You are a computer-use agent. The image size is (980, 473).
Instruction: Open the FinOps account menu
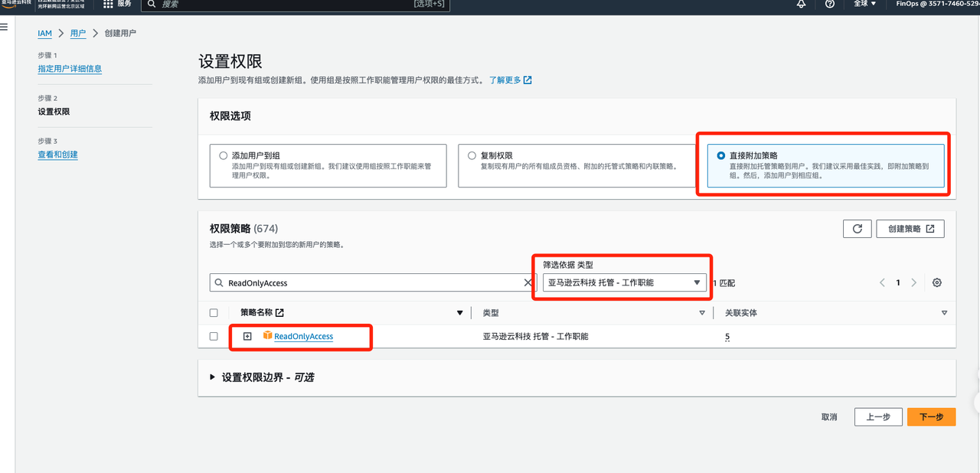tap(937, 4)
